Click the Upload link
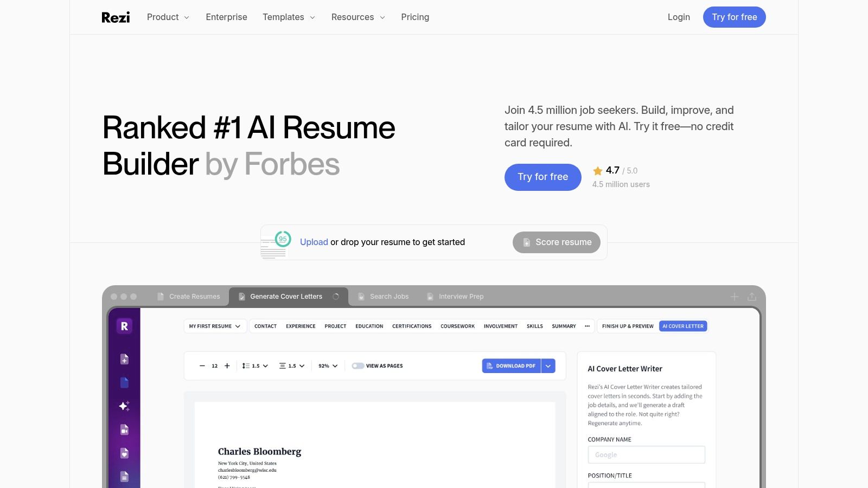The width and height of the screenshot is (868, 488). click(314, 242)
